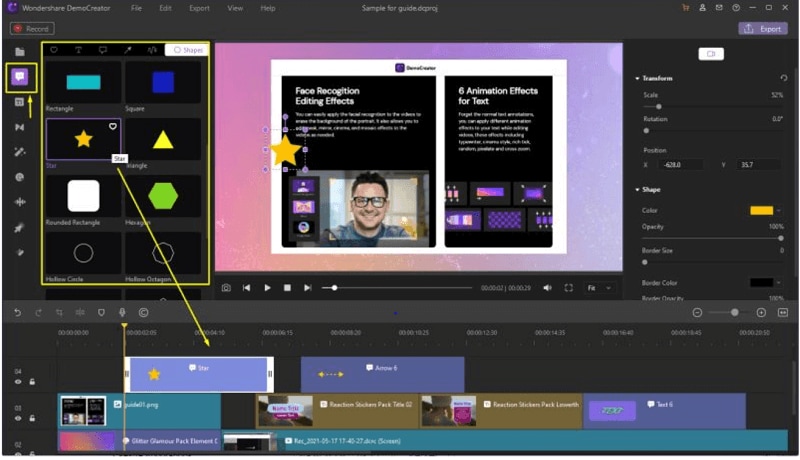This screenshot has height=460, width=800.
Task: Choose the Hollow Octagon shape
Action: tap(163, 253)
